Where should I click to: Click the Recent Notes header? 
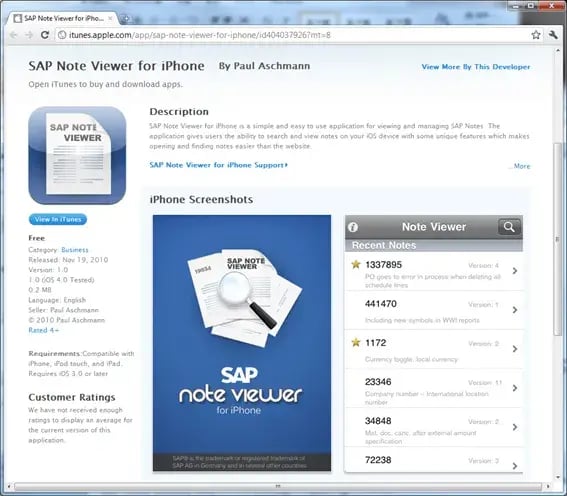coord(434,245)
